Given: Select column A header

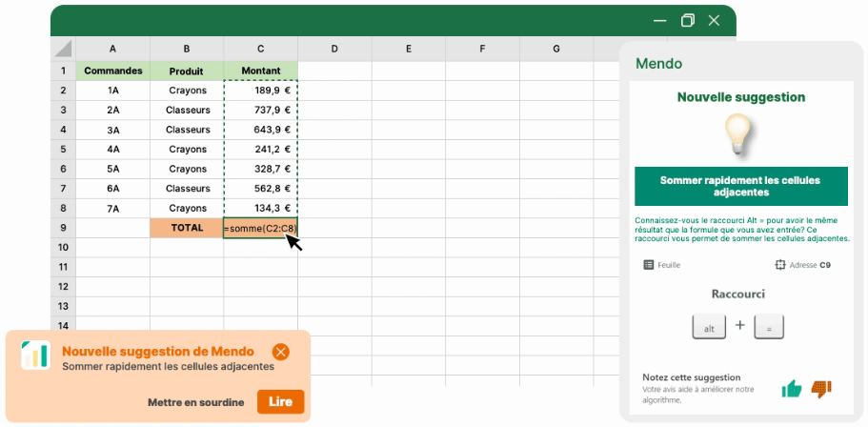Looking at the screenshot, I should click(x=113, y=49).
